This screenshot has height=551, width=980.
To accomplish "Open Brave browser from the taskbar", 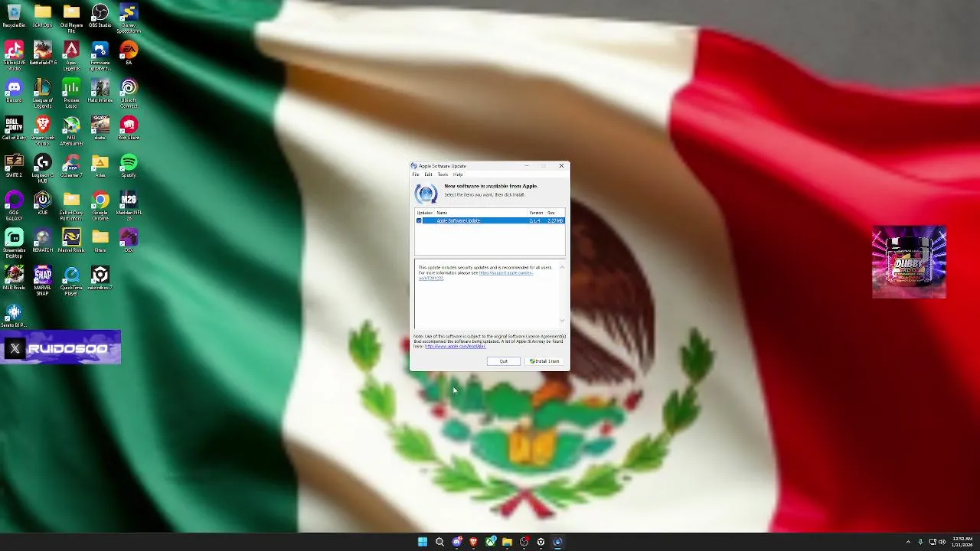I will coord(473,542).
